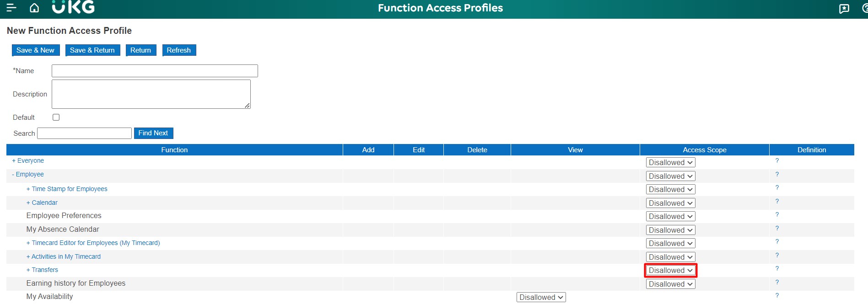Screen dimensions: 868x304
Task: Open definition help for Everyone row
Action: pyautogui.click(x=776, y=161)
